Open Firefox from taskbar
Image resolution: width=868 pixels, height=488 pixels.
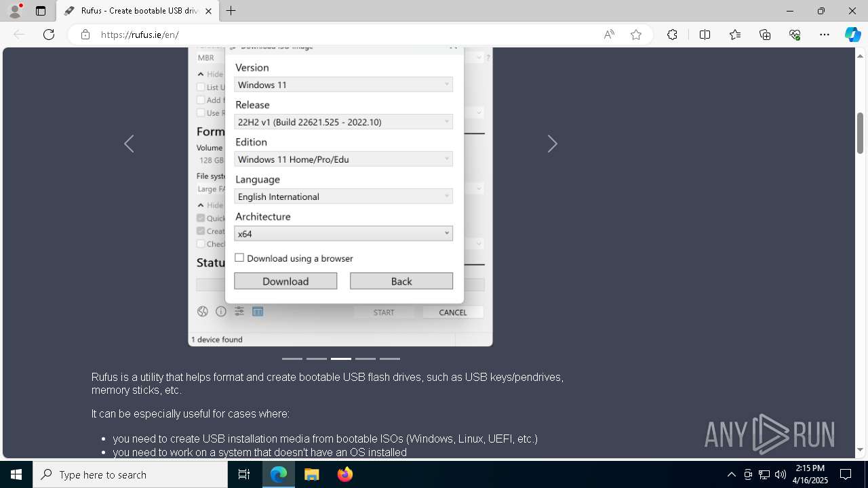coord(345,474)
